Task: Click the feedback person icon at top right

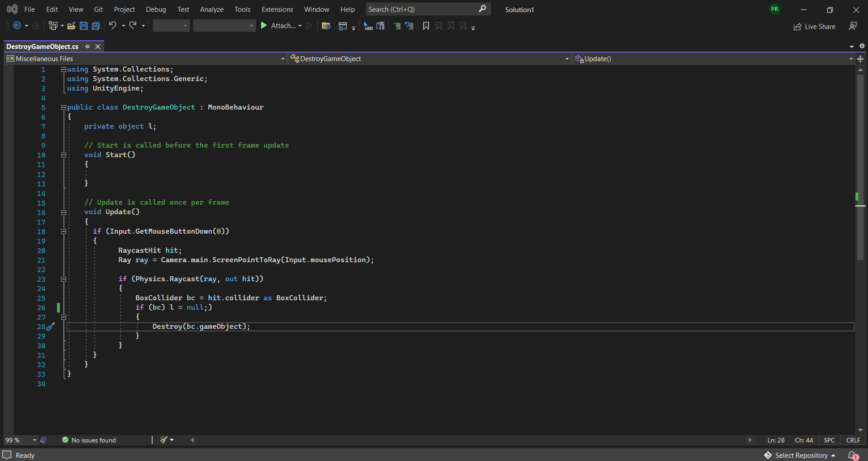Action: (x=853, y=26)
